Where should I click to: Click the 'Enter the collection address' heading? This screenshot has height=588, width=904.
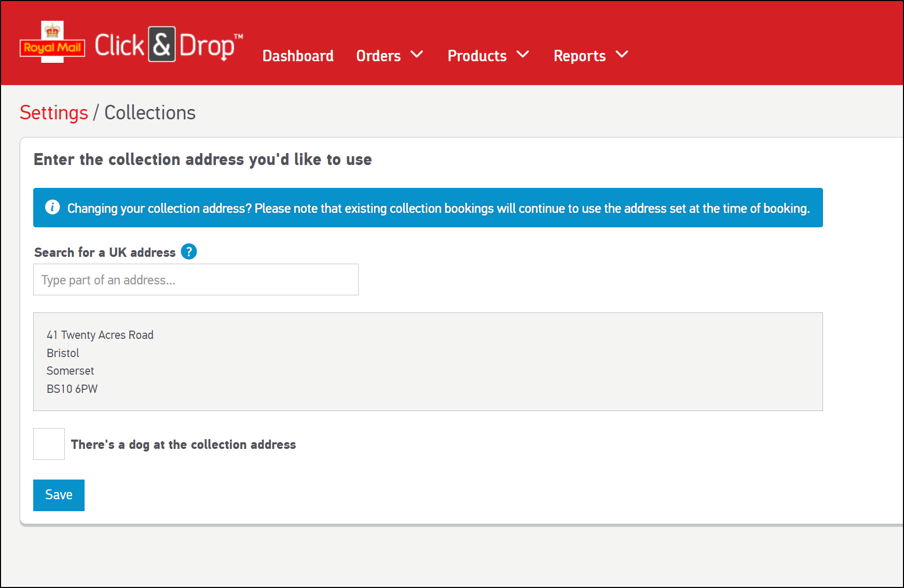tap(202, 159)
